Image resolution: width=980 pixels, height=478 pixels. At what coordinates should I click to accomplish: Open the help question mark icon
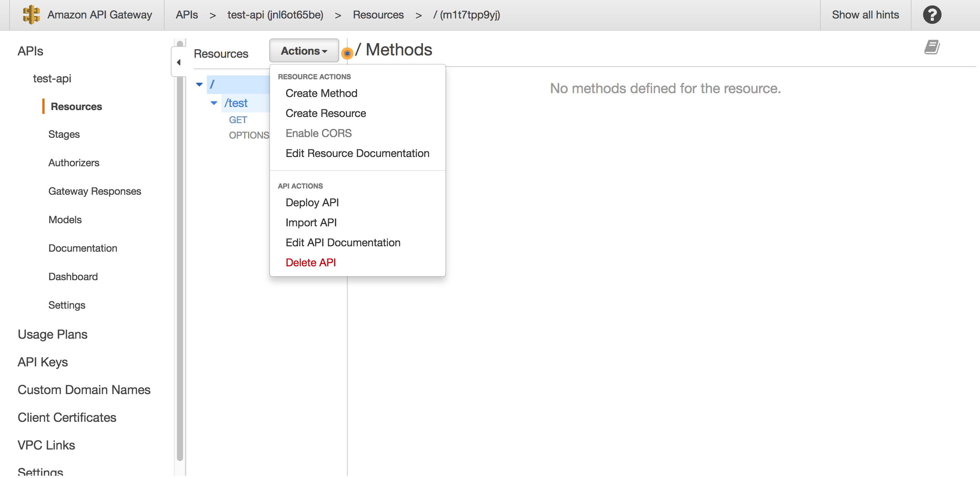click(932, 15)
